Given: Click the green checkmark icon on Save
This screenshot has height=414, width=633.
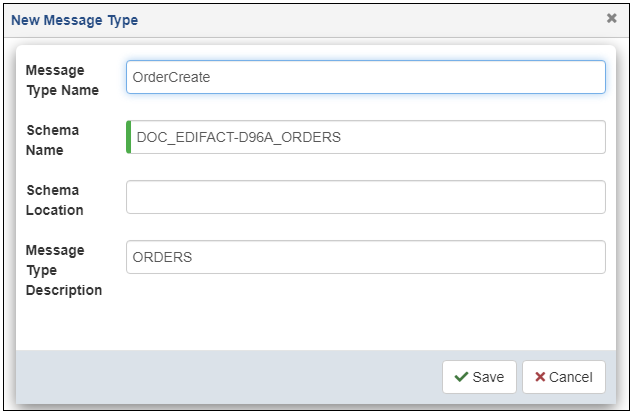Looking at the screenshot, I should click(461, 377).
